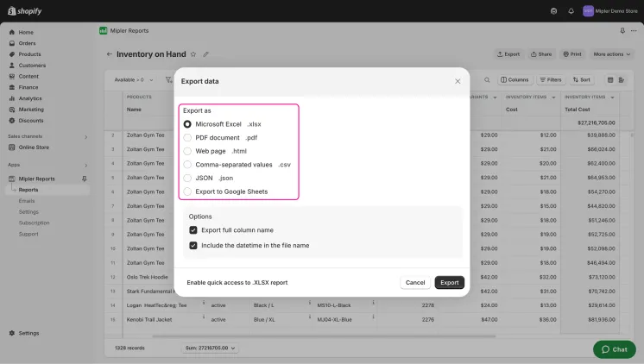This screenshot has height=364, width=644.
Task: Click the dark Export button in dialog
Action: click(449, 282)
